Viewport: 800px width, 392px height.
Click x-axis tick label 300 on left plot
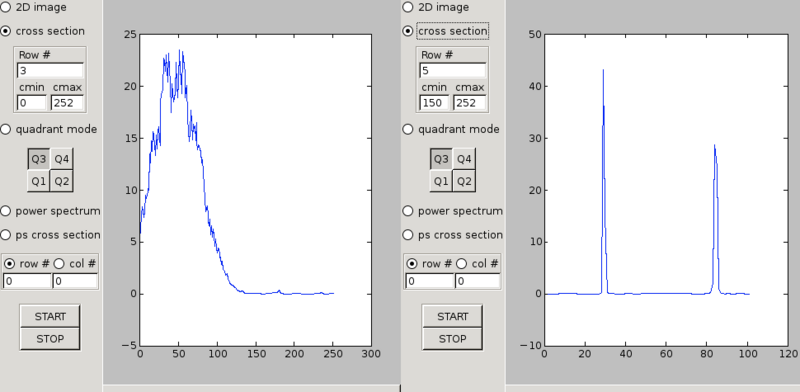[371, 354]
